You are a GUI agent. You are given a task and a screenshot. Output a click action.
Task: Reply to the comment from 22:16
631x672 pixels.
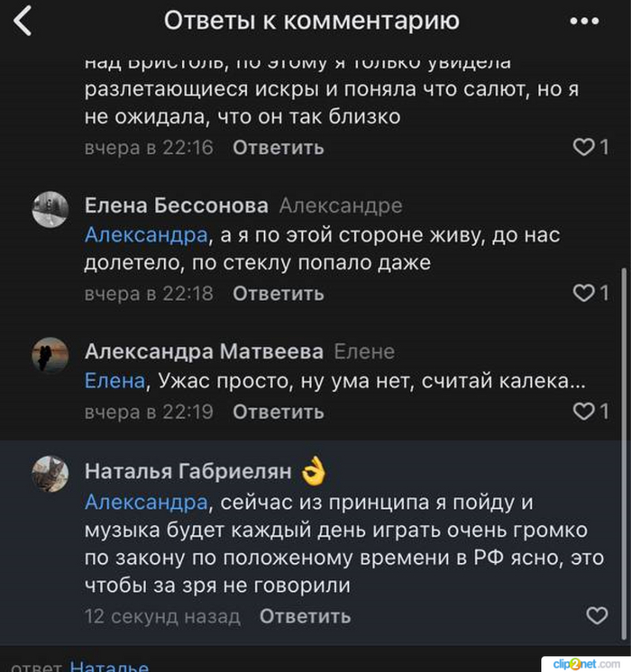coord(278,148)
